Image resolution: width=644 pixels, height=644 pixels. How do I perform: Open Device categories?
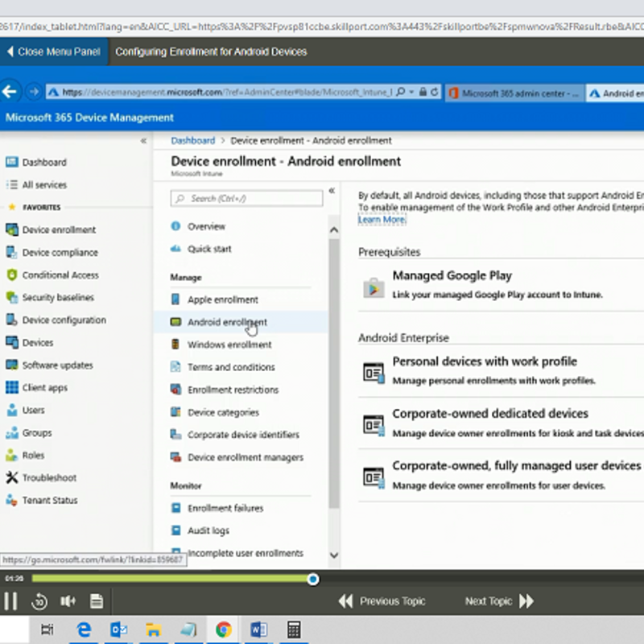tap(215, 412)
